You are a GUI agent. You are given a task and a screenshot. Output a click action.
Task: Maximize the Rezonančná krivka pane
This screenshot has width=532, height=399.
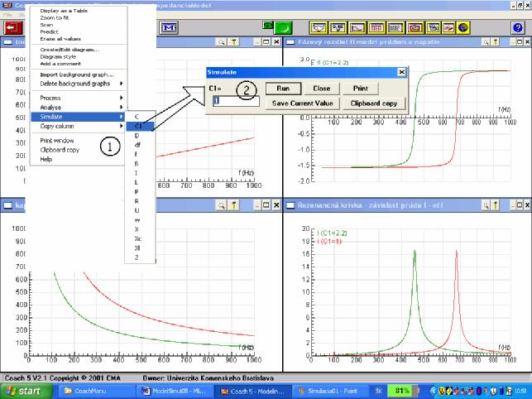[520, 205]
